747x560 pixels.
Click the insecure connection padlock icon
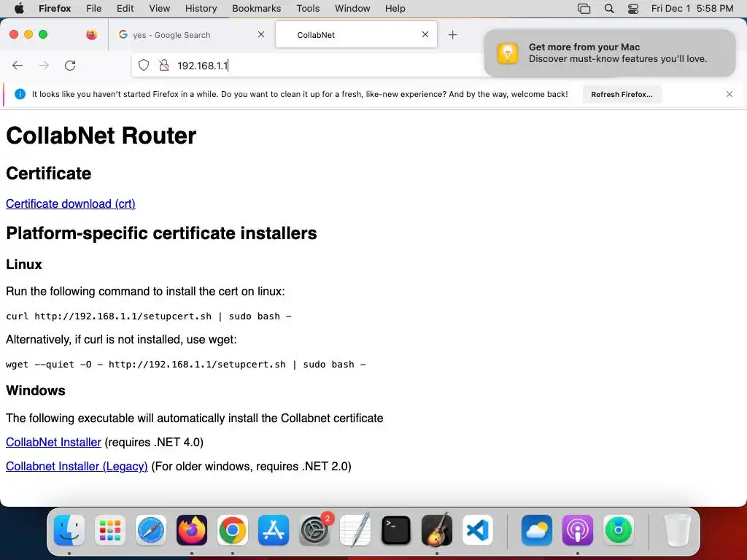(164, 65)
